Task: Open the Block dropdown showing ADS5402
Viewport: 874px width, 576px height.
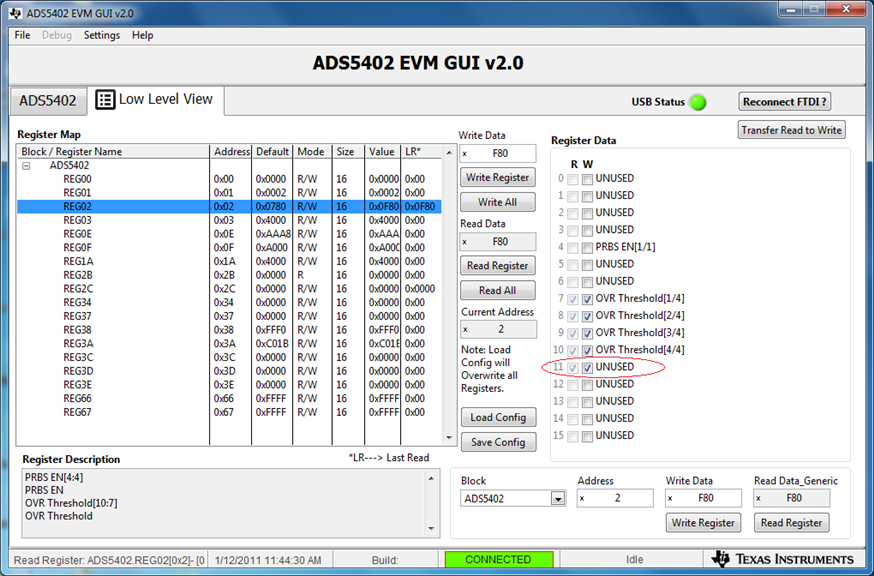Action: tap(557, 498)
